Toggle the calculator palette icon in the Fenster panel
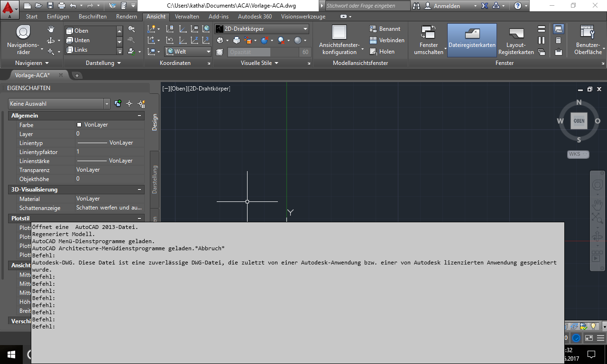Image resolution: width=607 pixels, height=364 pixels. pyautogui.click(x=559, y=40)
